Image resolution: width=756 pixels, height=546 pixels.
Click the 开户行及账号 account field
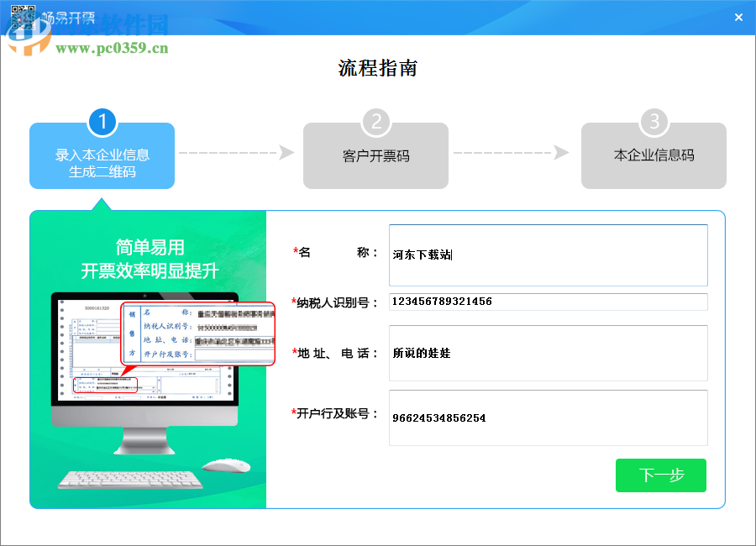point(546,417)
